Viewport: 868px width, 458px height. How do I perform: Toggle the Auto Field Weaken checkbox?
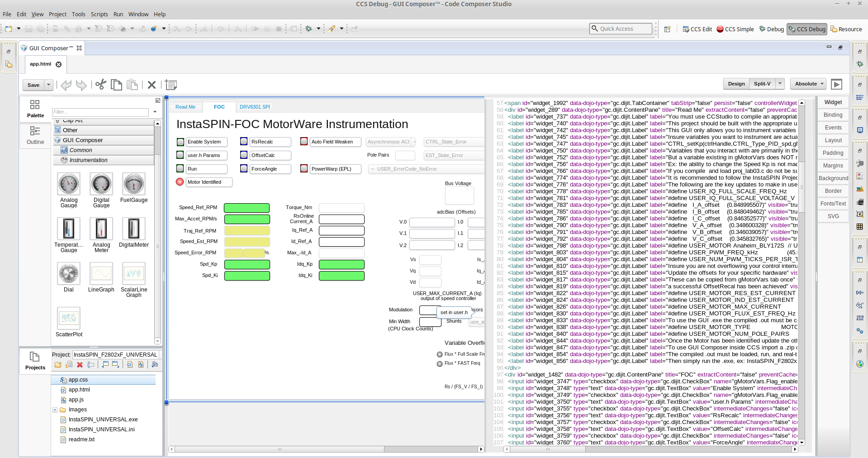(304, 142)
